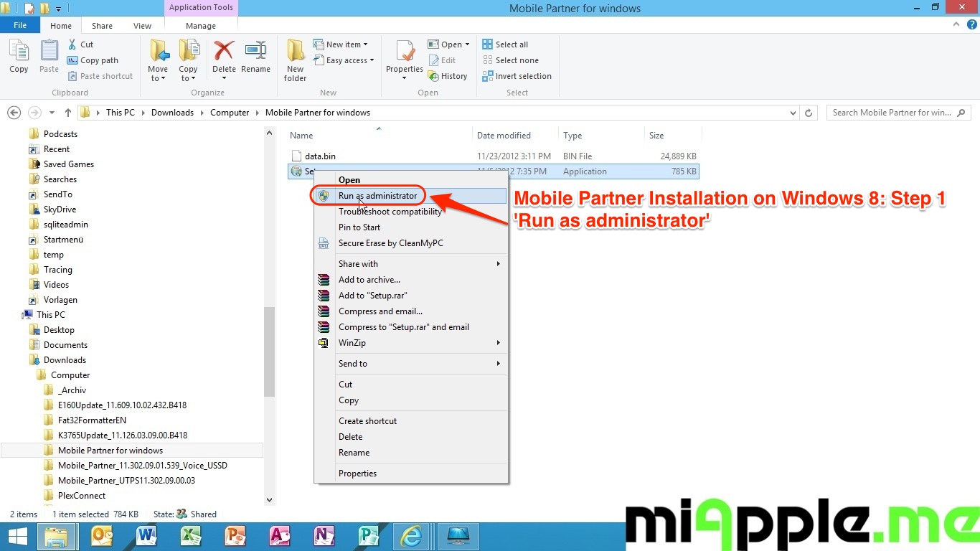Click the Search Mobile Partner input field
Screen dimensions: 980x551
pos(892,113)
